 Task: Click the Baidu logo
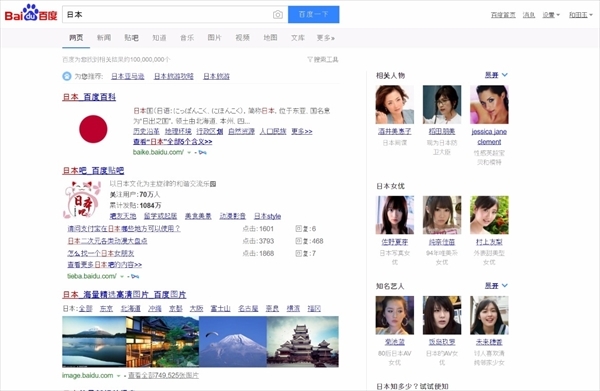[31, 13]
